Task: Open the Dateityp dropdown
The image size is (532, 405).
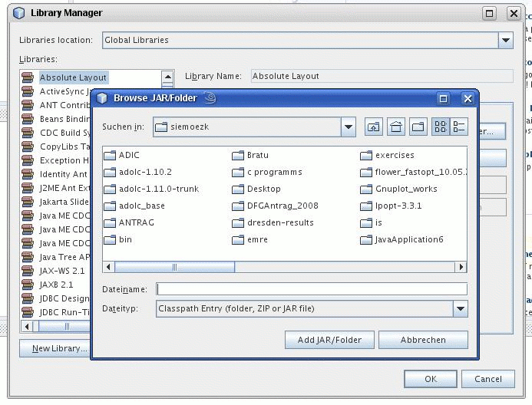Action: [461, 309]
